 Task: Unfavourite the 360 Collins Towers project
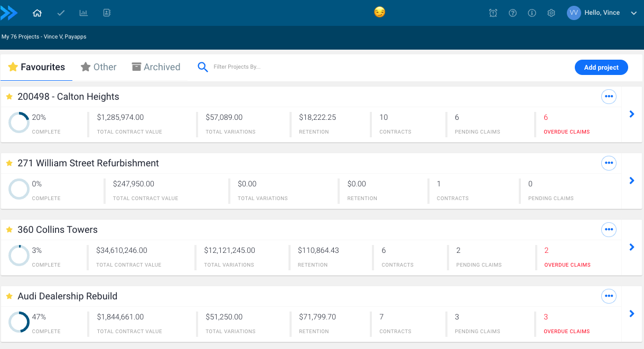(x=9, y=229)
